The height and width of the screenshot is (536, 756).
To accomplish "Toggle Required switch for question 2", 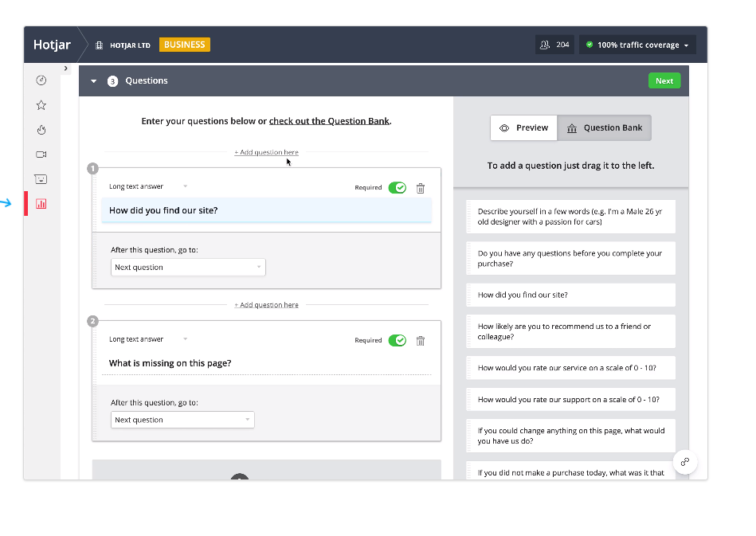I will tap(397, 341).
